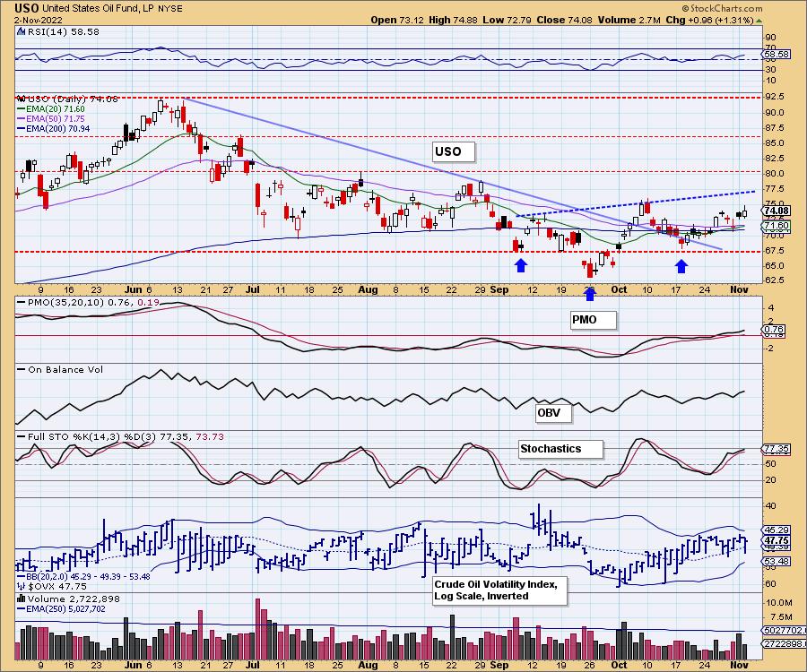Click the 45.29 upper band value tag
807x672 pixels.
[777, 530]
